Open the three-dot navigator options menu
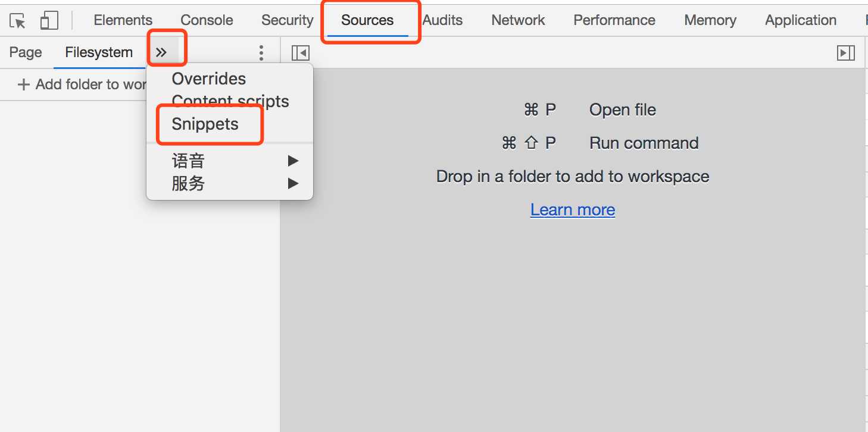Image resolution: width=868 pixels, height=432 pixels. [261, 53]
